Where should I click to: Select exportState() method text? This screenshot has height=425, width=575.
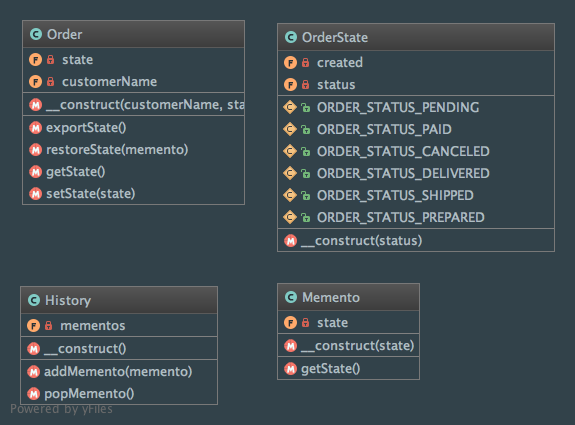86,128
